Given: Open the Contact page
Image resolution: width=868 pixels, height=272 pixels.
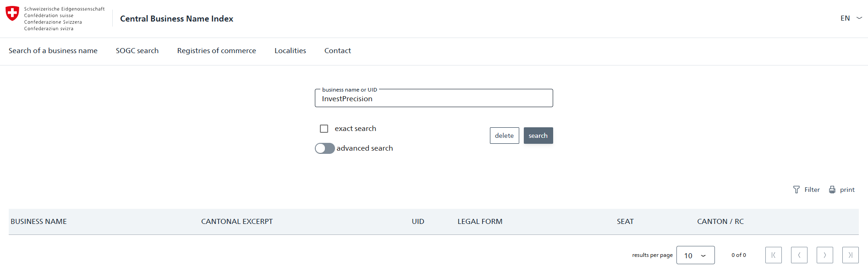Looking at the screenshot, I should (337, 51).
